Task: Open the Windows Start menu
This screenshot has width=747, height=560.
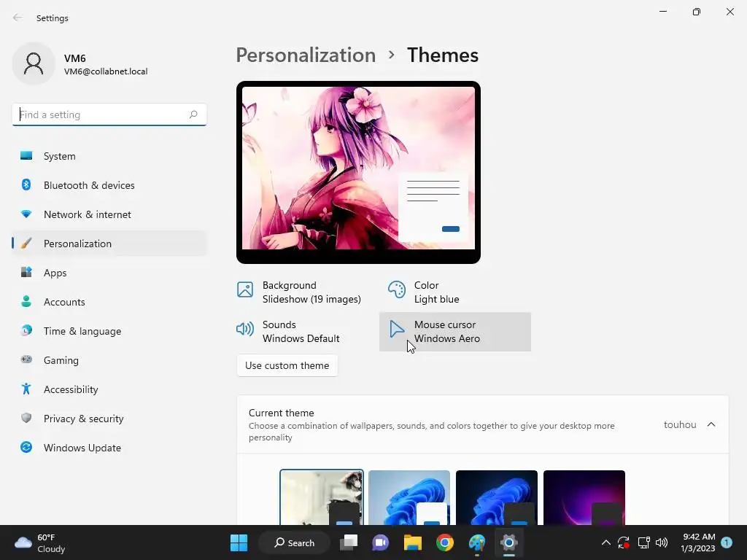Action: click(239, 542)
